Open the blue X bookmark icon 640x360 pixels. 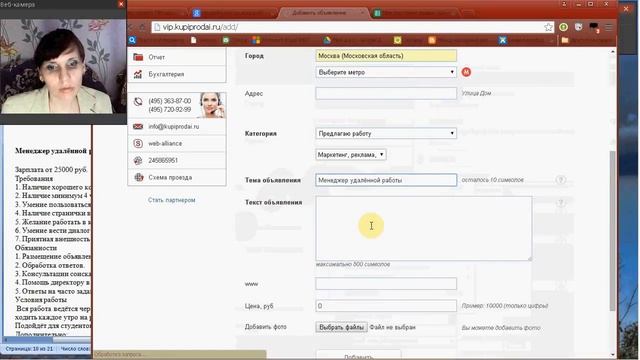pyautogui.click(x=502, y=40)
